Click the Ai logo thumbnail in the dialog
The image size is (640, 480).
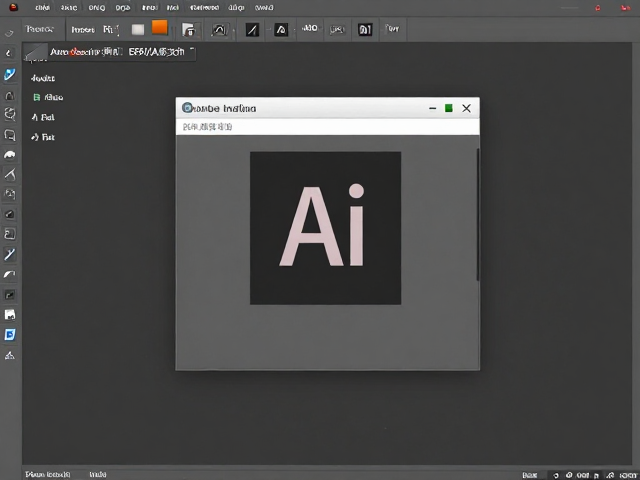click(x=325, y=228)
